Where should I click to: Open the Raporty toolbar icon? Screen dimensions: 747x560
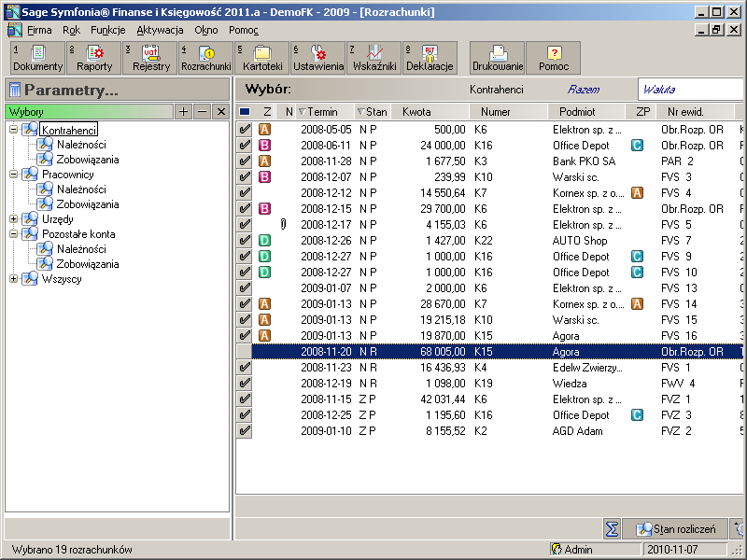tap(94, 58)
